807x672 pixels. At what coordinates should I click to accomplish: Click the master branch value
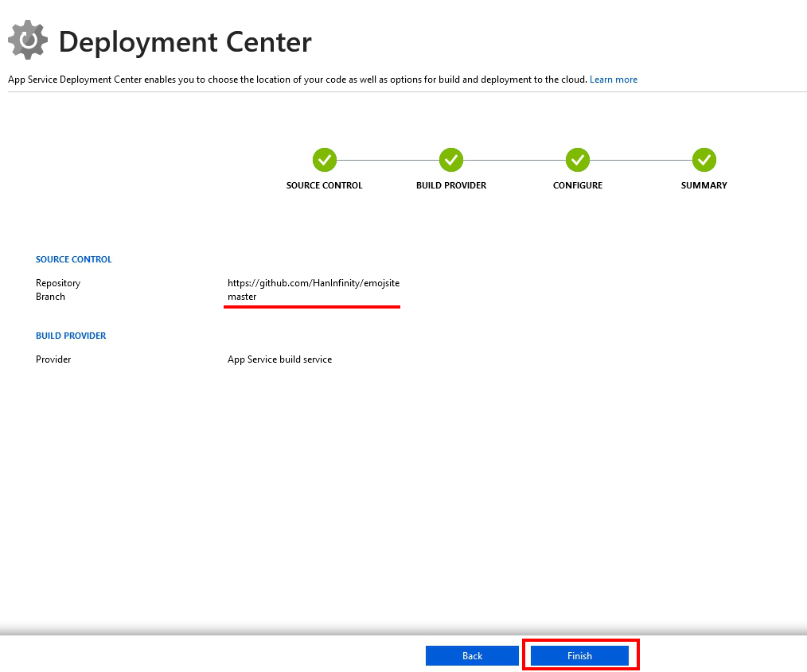click(242, 297)
